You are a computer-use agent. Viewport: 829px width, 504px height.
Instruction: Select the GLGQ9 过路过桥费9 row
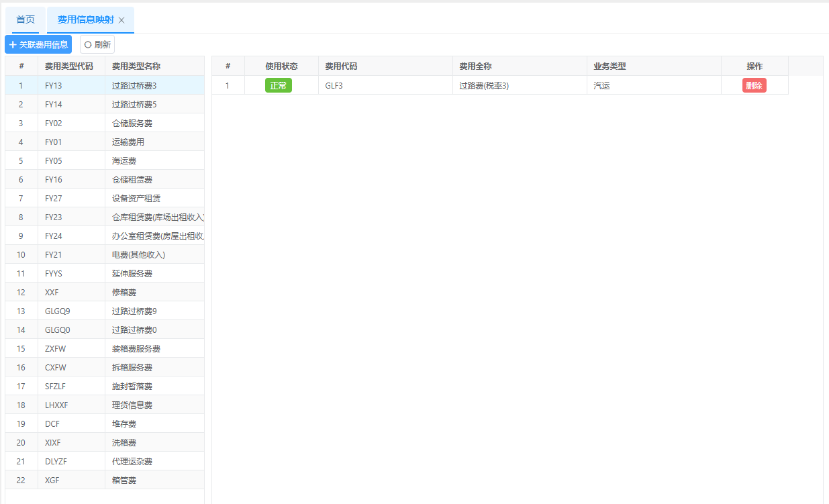[x=134, y=311]
